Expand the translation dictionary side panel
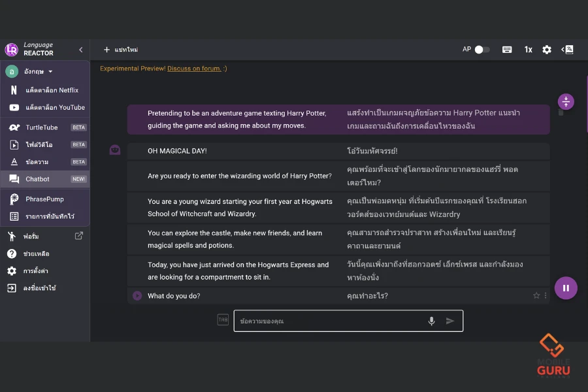 (567, 50)
